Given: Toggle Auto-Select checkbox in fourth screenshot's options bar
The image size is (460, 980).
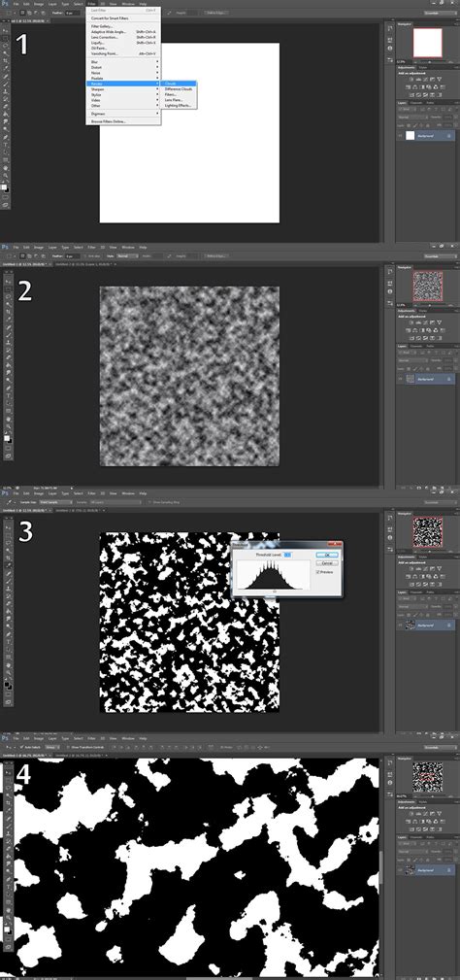Looking at the screenshot, I should click(22, 747).
